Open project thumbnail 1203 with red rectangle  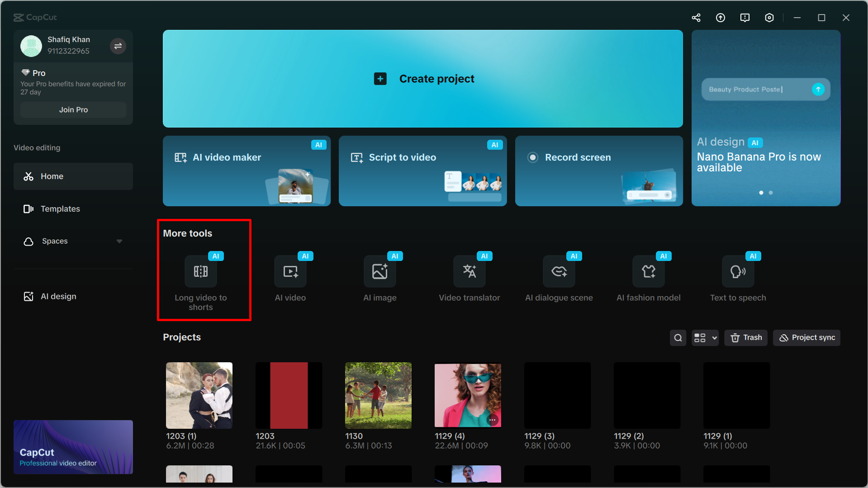(x=289, y=395)
